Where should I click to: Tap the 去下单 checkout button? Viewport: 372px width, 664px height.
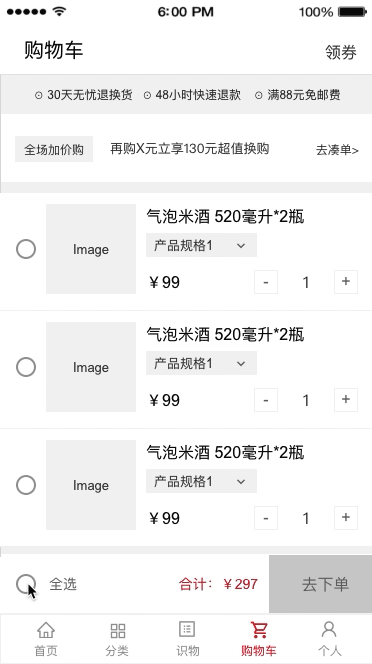321,584
